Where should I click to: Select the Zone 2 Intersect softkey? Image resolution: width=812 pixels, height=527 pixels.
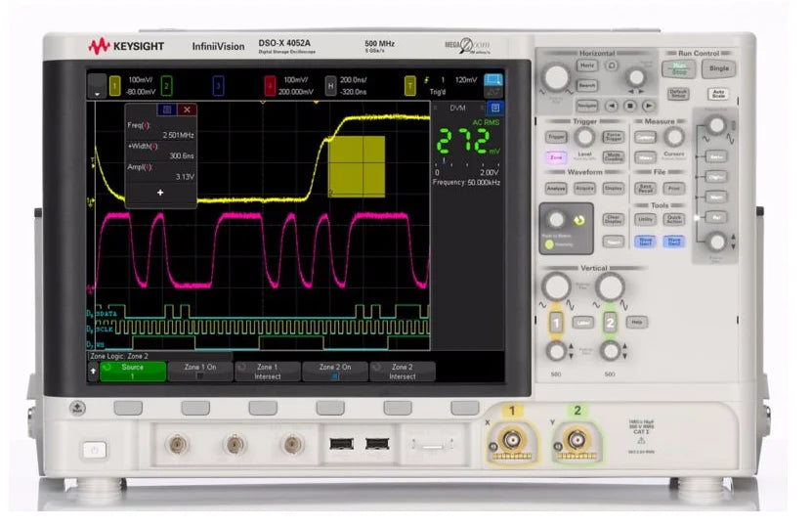coord(403,371)
